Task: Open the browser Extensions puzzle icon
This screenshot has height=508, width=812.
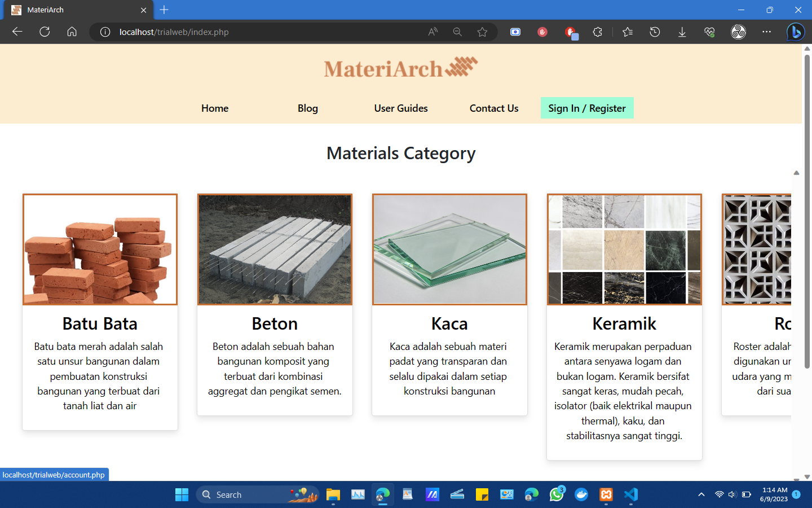Action: (597, 32)
